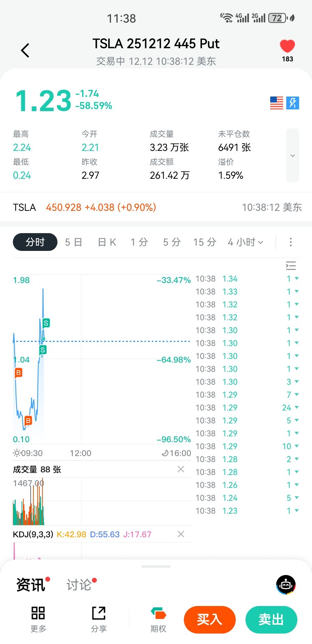This screenshot has height=644, width=312.
Task: Tap the back arrow icon
Action: point(25,51)
